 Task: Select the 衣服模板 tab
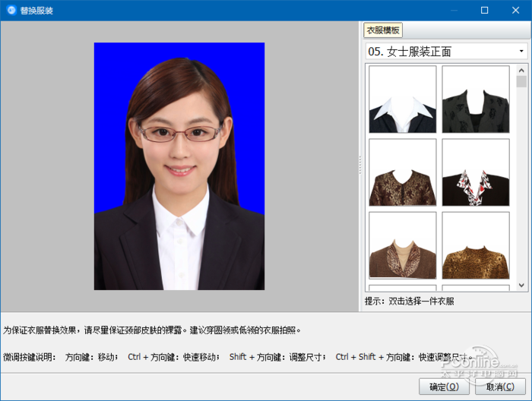point(383,30)
